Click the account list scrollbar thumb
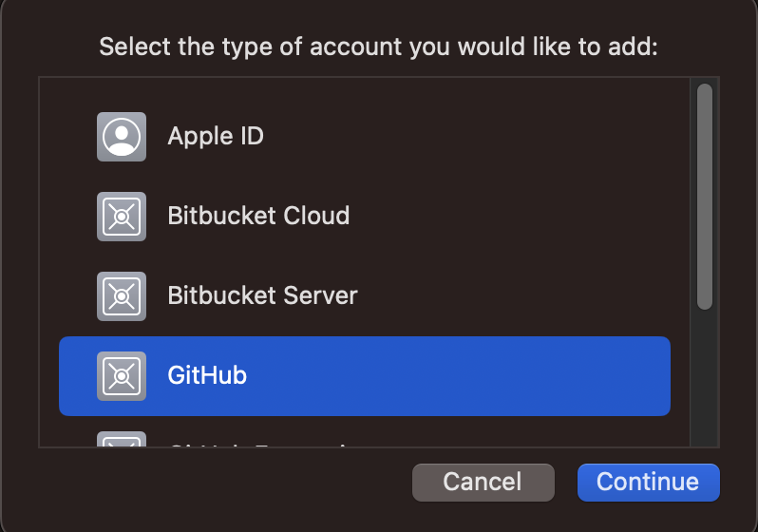The image size is (758, 532). click(x=705, y=197)
